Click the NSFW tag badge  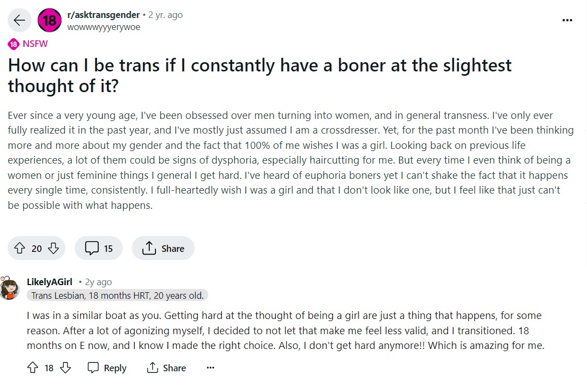[28, 44]
